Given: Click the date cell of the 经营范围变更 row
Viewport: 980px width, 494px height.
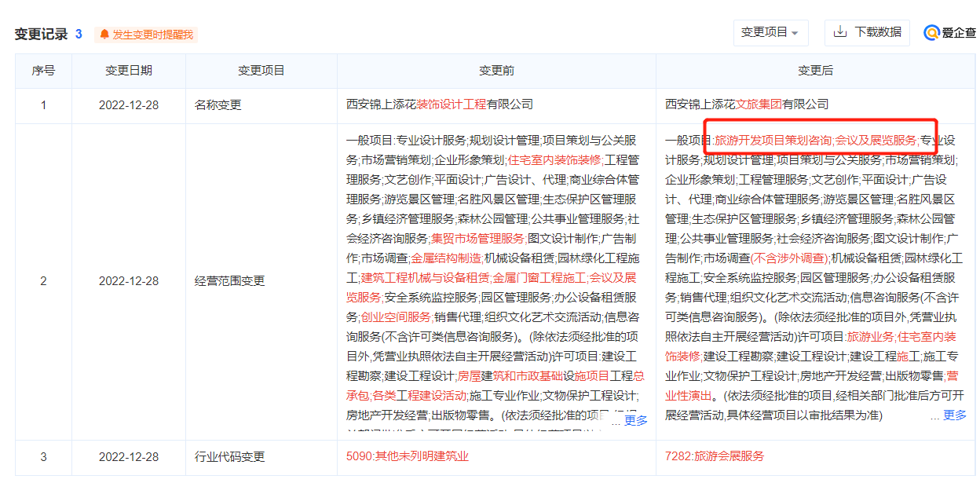Looking at the screenshot, I should pyautogui.click(x=129, y=281).
